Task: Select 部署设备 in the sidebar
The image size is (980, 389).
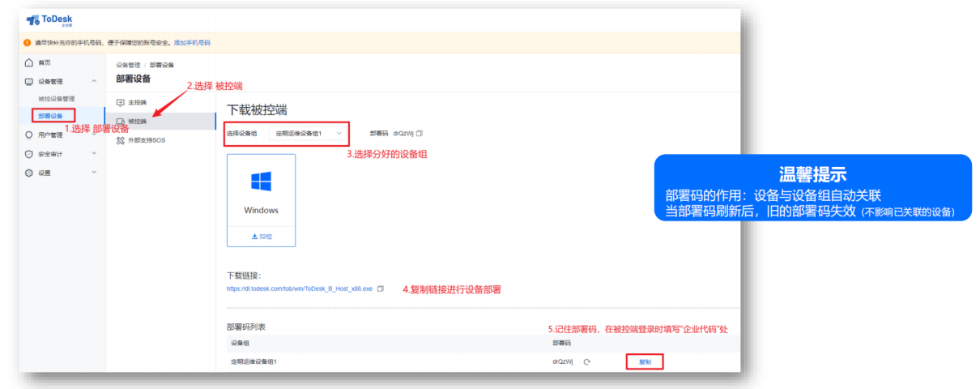Action: click(x=50, y=116)
